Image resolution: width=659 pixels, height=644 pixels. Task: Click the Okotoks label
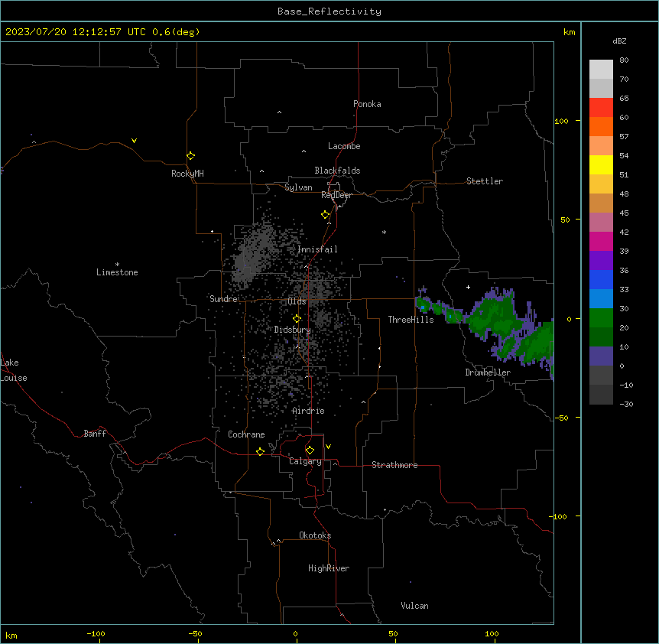click(x=315, y=535)
